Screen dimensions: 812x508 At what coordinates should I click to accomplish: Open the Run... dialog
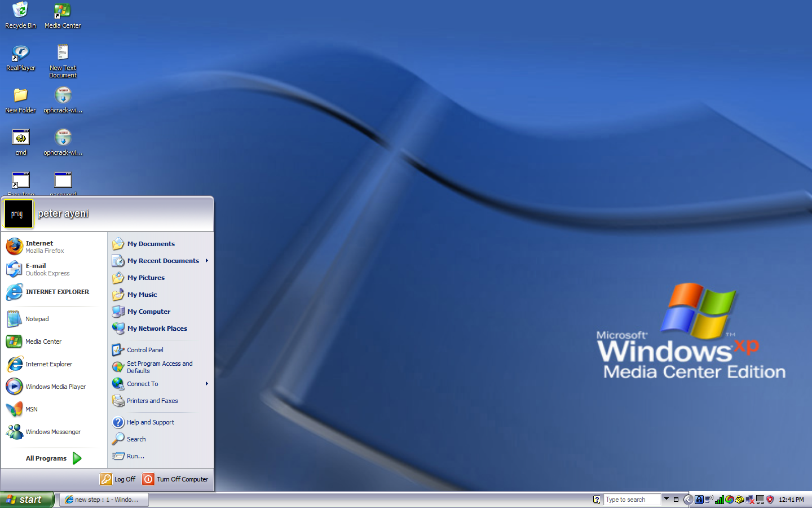pyautogui.click(x=161, y=456)
